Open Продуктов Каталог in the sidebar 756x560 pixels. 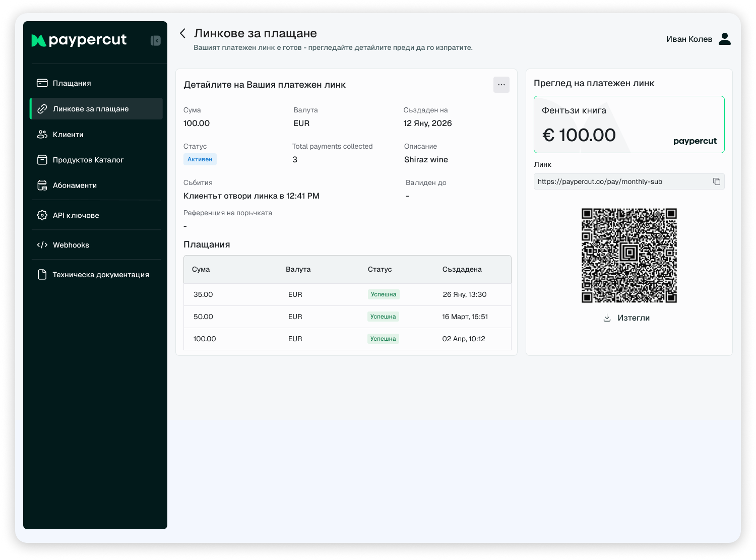[x=96, y=160]
